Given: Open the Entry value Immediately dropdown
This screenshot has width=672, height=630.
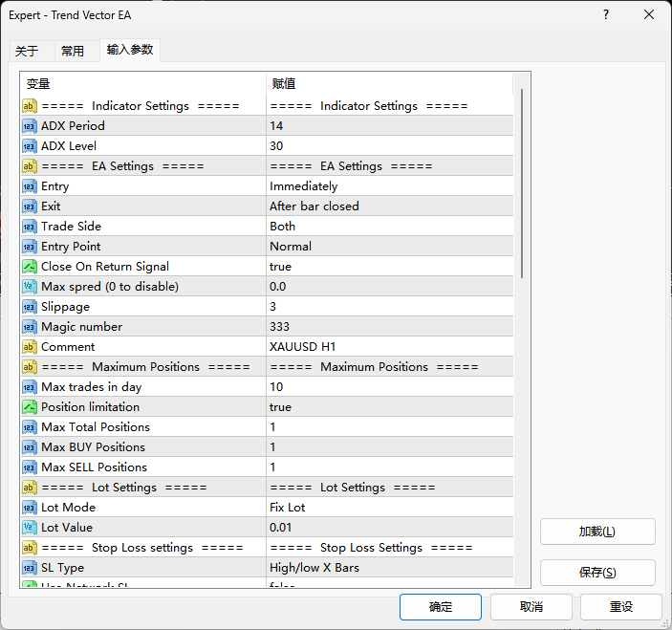Looking at the screenshot, I should (303, 186).
